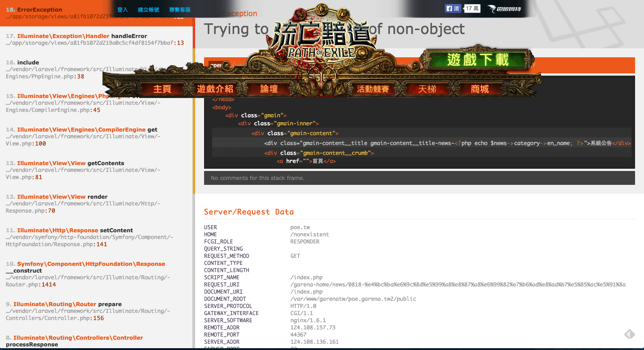Viewport: 644px width, 350px height.
Task: Click the icon in the page's bottom-right corner
Action: tap(629, 334)
